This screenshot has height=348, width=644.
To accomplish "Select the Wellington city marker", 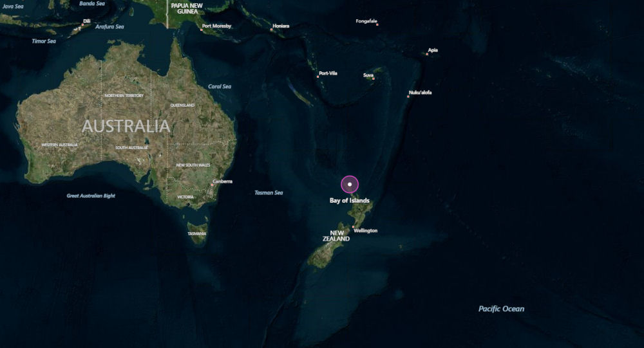I will click(353, 226).
